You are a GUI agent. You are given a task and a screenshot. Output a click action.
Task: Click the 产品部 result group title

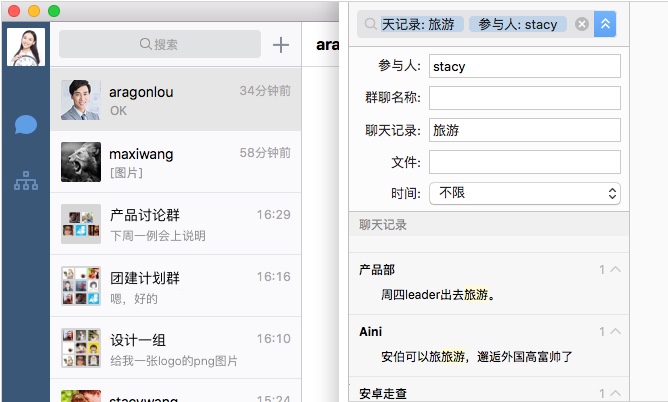coord(377,269)
